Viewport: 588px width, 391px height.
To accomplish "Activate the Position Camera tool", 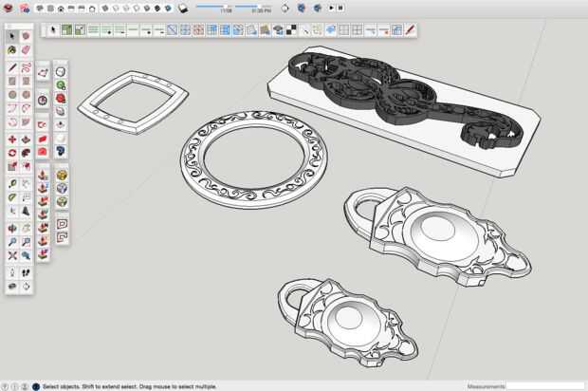I will coord(12,272).
